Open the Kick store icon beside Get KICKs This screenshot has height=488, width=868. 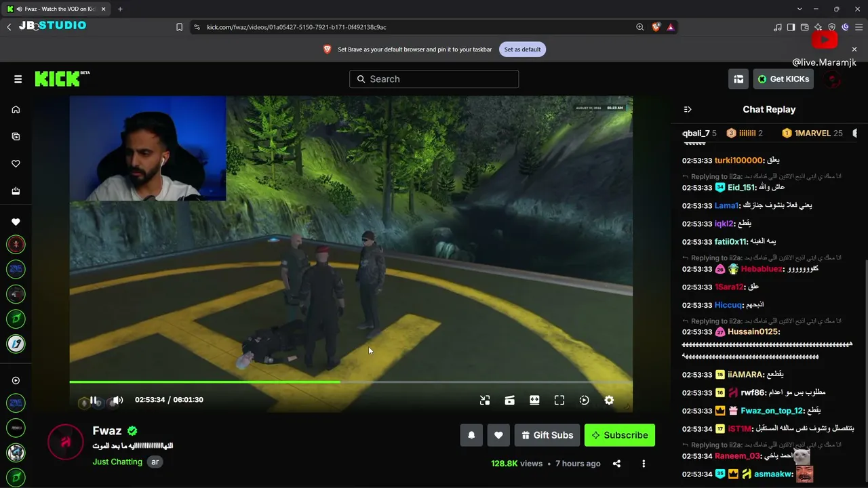738,79
